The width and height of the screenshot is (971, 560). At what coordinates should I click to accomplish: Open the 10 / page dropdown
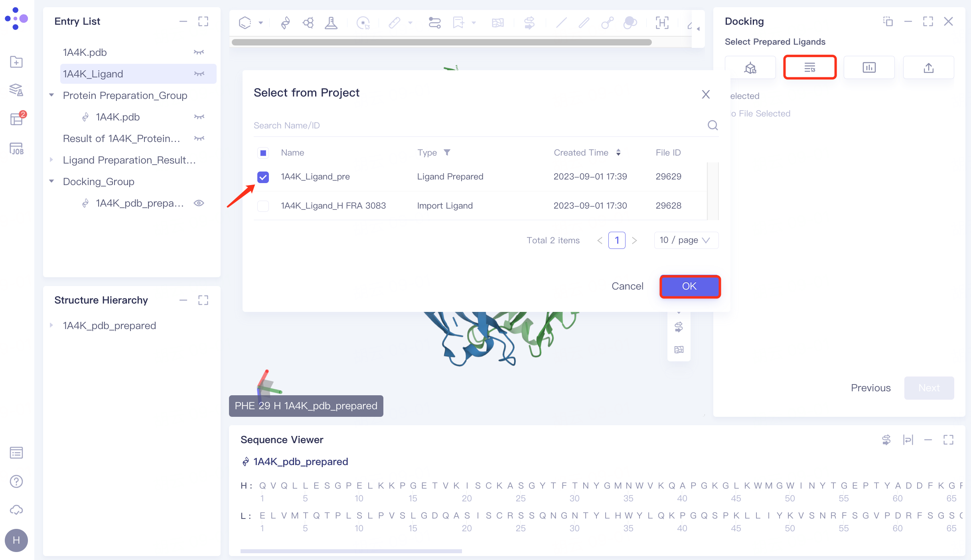(x=686, y=240)
